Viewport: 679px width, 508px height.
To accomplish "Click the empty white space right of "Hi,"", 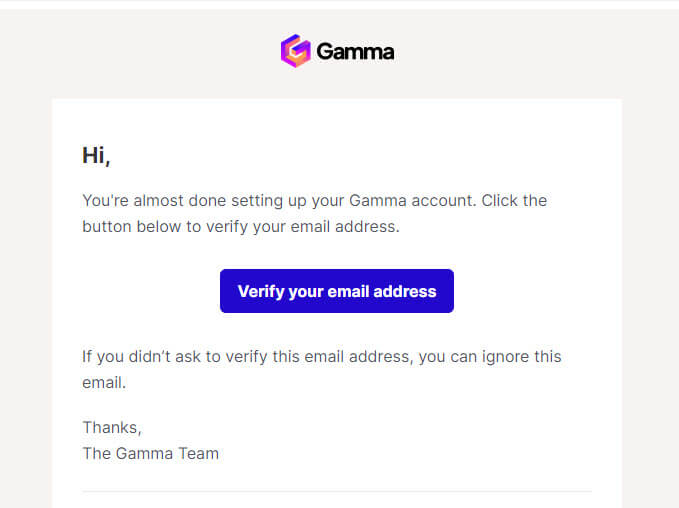I will (x=350, y=156).
